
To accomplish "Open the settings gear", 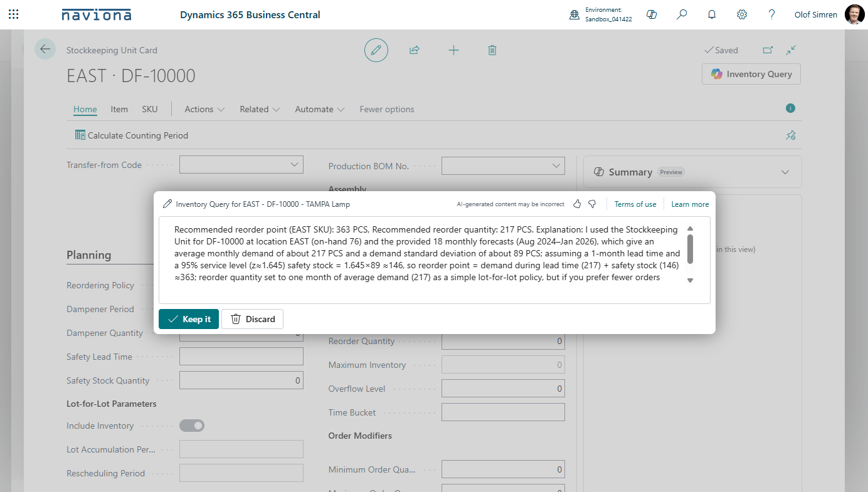I will coord(742,14).
